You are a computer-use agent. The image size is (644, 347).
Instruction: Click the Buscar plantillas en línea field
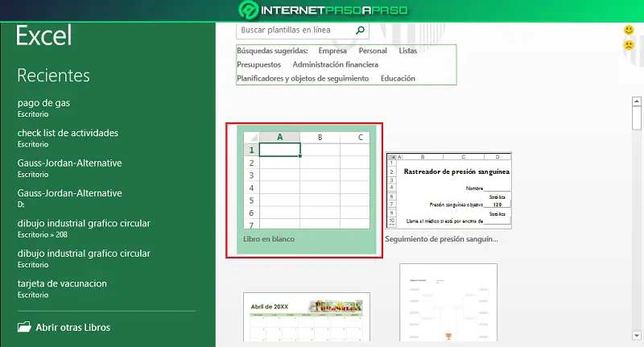[x=303, y=30]
